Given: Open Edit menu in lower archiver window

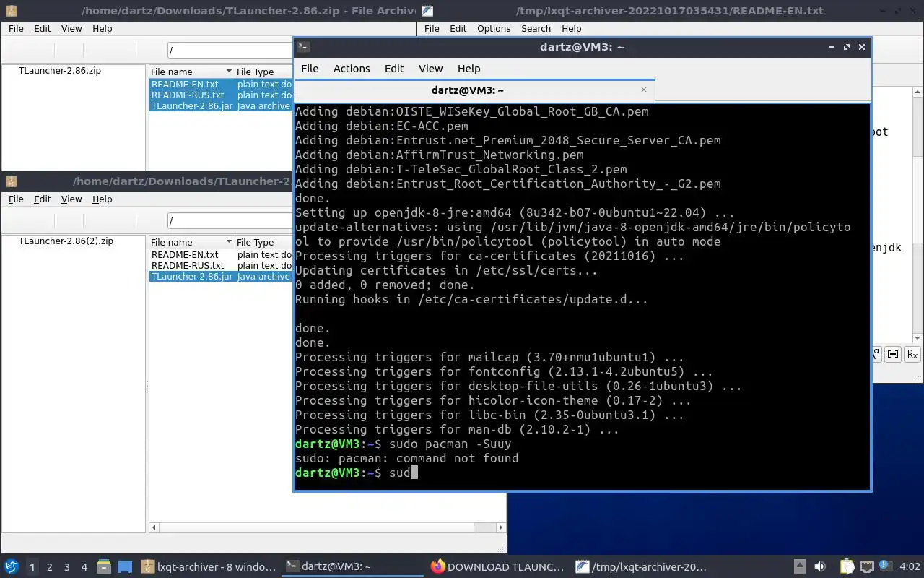Looking at the screenshot, I should tap(43, 199).
